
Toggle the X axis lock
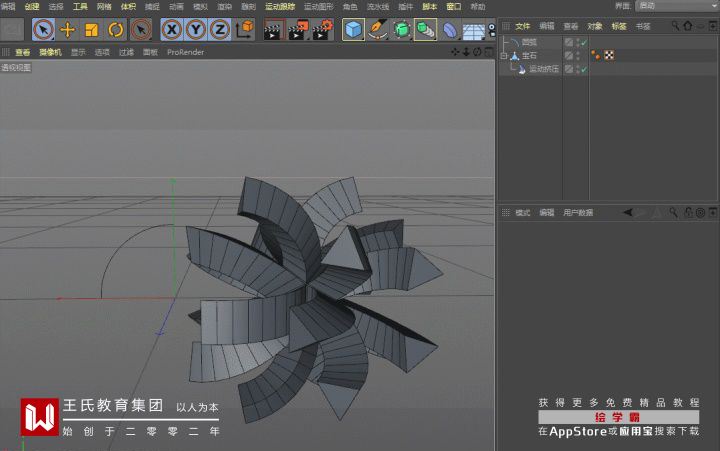tap(172, 30)
